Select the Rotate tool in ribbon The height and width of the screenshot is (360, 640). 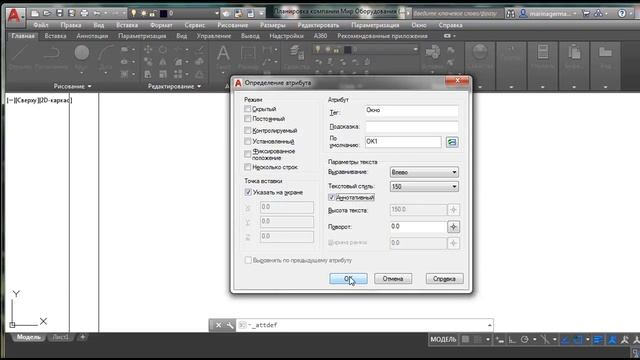(x=163, y=50)
